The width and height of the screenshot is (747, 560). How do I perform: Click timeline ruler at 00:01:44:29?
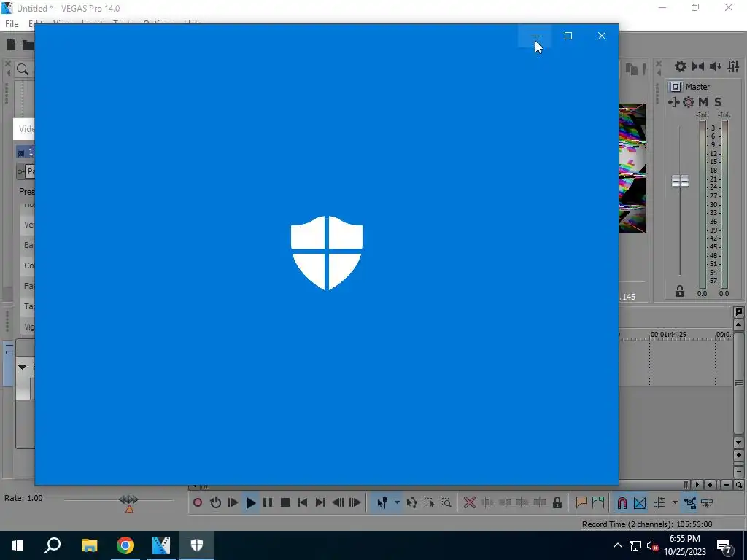pyautogui.click(x=668, y=334)
